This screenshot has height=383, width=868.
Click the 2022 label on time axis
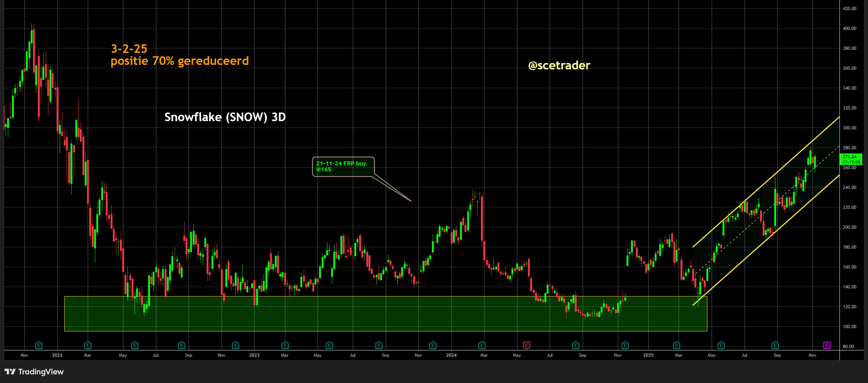pyautogui.click(x=57, y=355)
